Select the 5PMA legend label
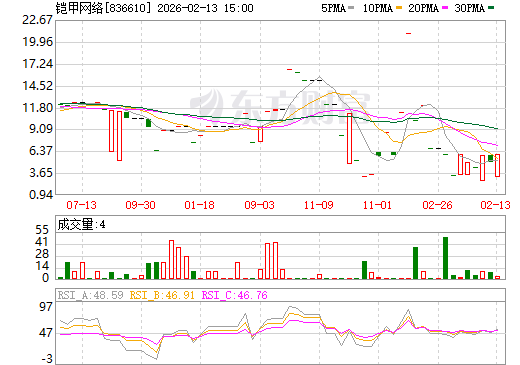 click(333, 8)
